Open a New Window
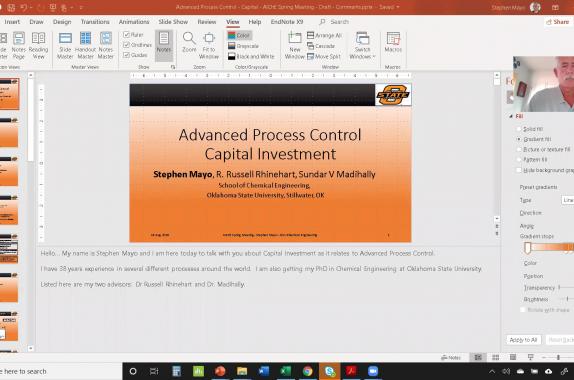 (x=295, y=45)
